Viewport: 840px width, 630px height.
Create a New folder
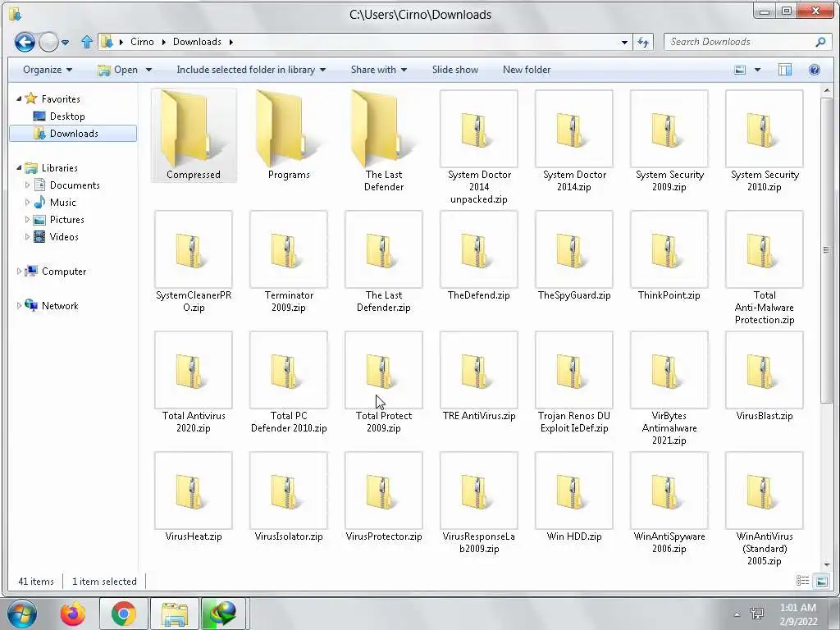tap(526, 70)
